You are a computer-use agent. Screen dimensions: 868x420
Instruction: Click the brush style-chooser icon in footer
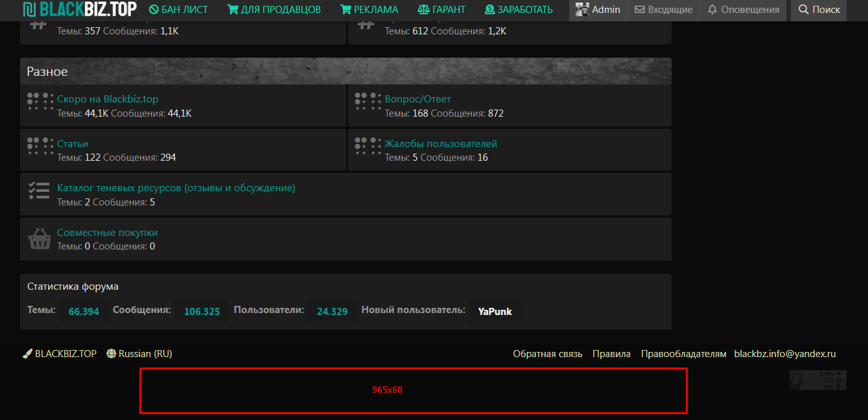click(27, 353)
